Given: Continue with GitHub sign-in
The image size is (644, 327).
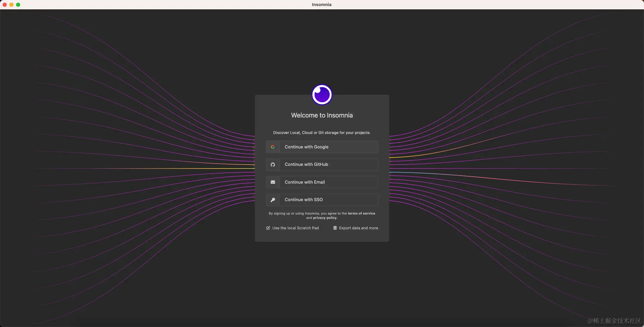Looking at the screenshot, I should [x=322, y=165].
